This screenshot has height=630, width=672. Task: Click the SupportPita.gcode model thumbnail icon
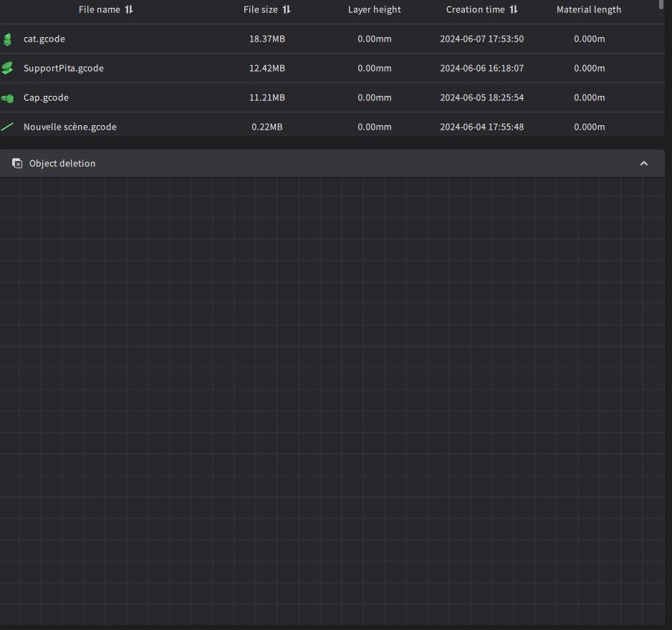pyautogui.click(x=7, y=68)
